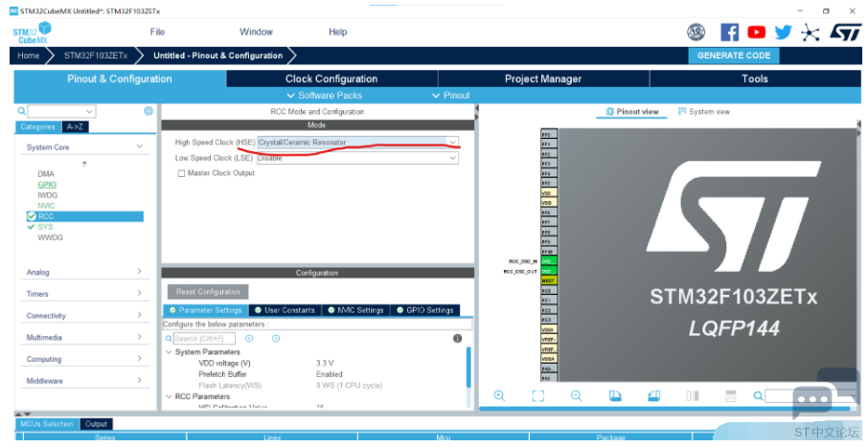This screenshot has height=447, width=868.
Task: Open the GPIO Settings tab
Action: point(425,310)
